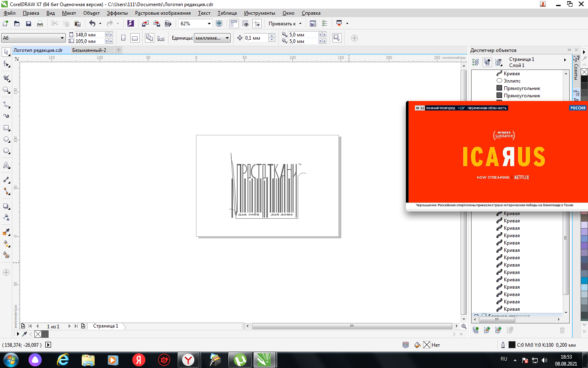Click the Paste clipboard icon
The width and height of the screenshot is (588, 368).
(77, 23)
